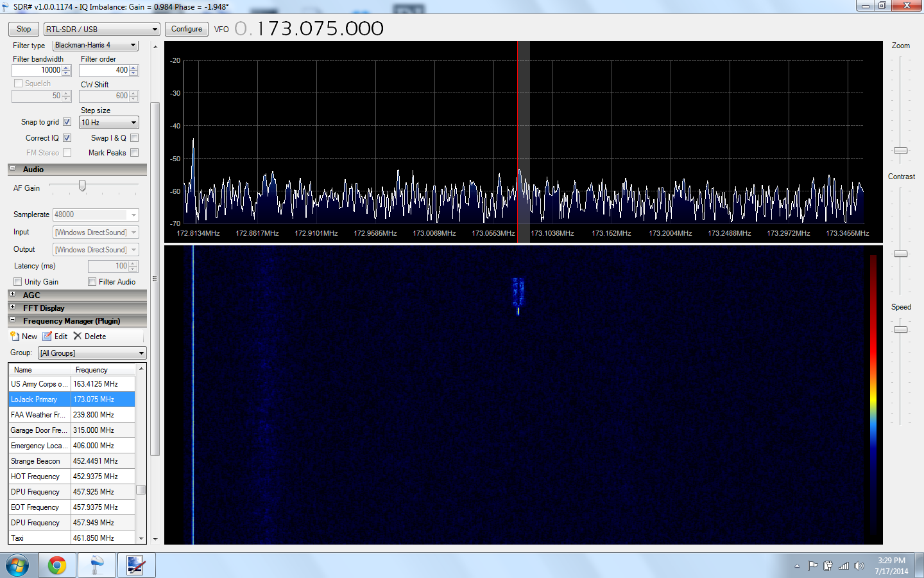
Task: Collapse the Audio panel
Action: (12, 168)
